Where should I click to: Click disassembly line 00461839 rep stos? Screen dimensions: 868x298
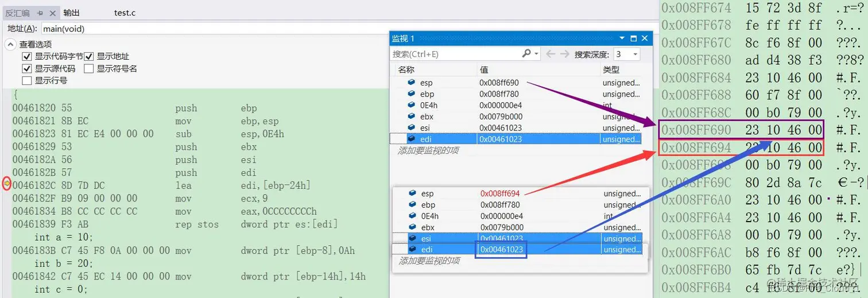175,225
